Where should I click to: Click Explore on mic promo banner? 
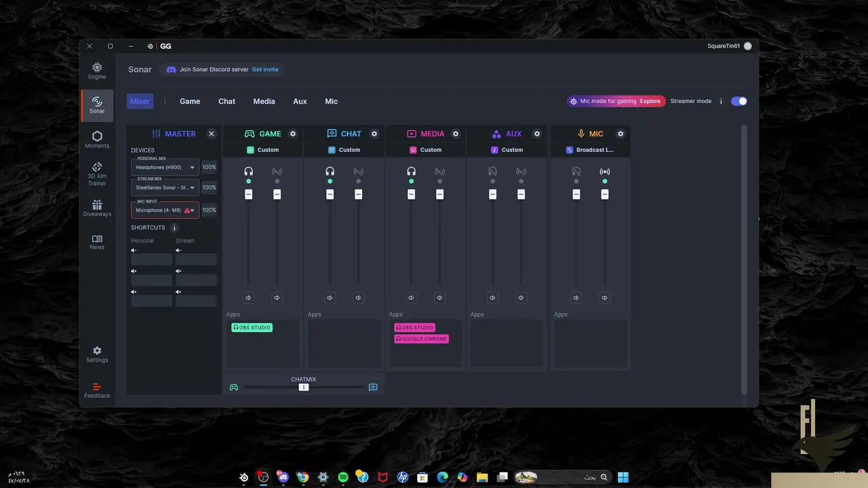tap(650, 102)
